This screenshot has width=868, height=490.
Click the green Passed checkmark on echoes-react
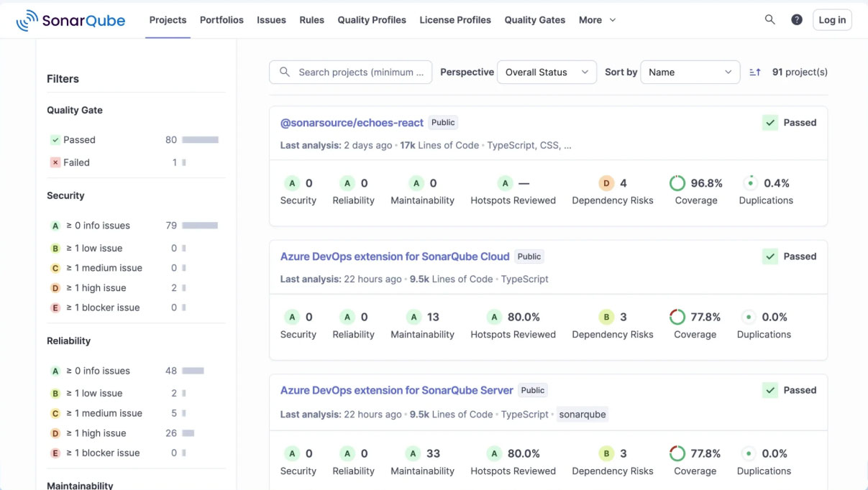click(x=770, y=122)
